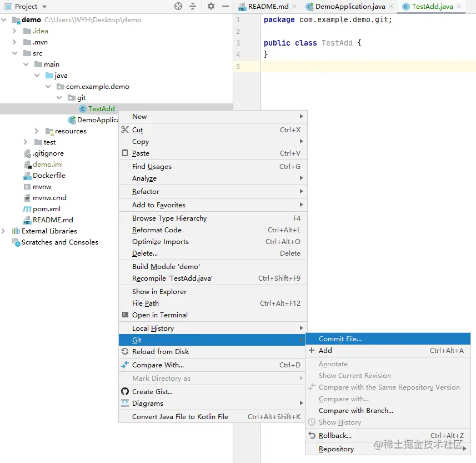Close the TestAdd.java tab
This screenshot has height=463, width=476.
459,6
